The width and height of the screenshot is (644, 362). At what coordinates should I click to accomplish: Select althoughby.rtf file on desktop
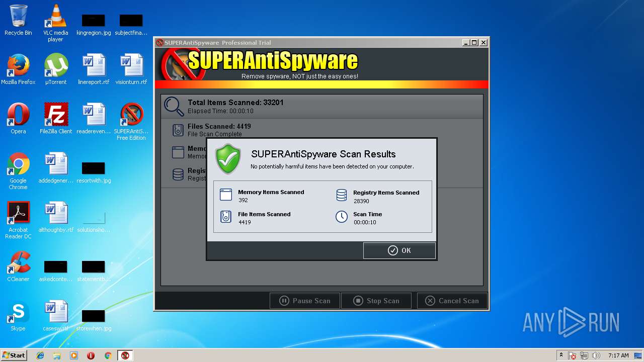tap(56, 217)
